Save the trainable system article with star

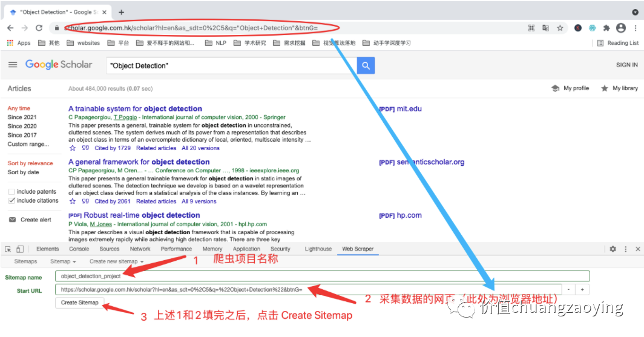click(x=73, y=148)
